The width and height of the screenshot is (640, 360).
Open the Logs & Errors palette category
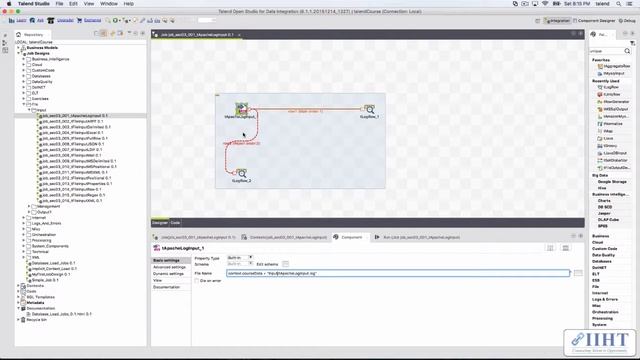point(604,299)
